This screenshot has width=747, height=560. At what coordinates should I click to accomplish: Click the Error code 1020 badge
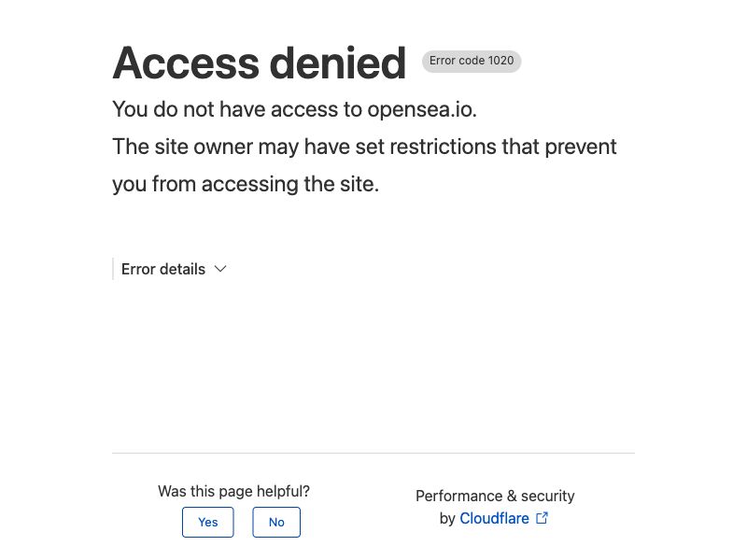tap(472, 61)
